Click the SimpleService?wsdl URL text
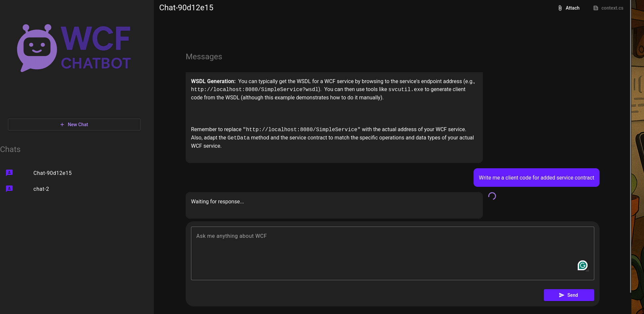 [x=255, y=89]
